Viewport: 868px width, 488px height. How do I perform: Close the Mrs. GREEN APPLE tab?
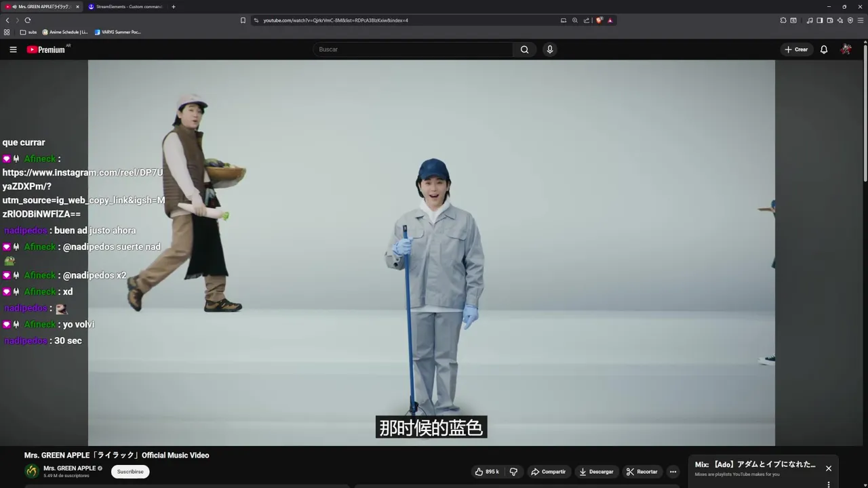point(77,7)
